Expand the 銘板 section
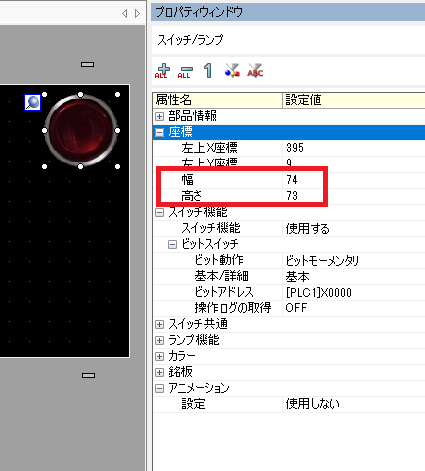Viewport: 425px width, 471px height. click(x=160, y=372)
